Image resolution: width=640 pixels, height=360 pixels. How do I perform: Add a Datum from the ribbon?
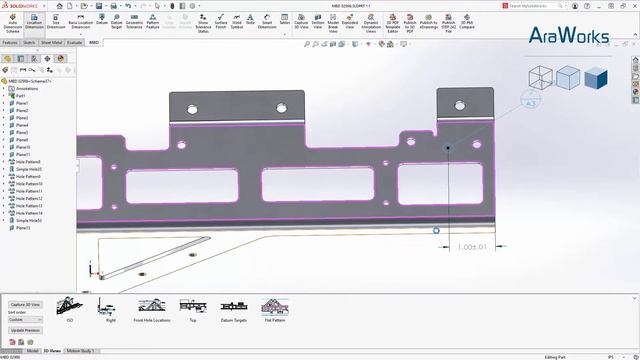[102, 20]
